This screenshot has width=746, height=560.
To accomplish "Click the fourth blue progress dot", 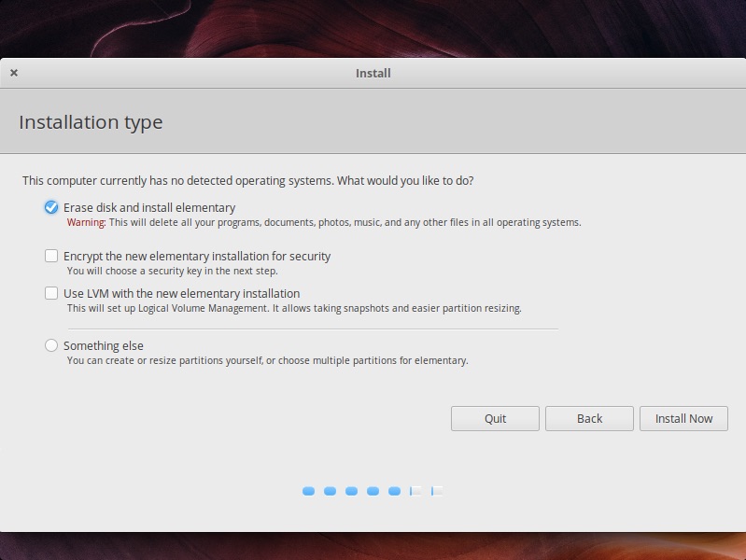I will [x=373, y=491].
